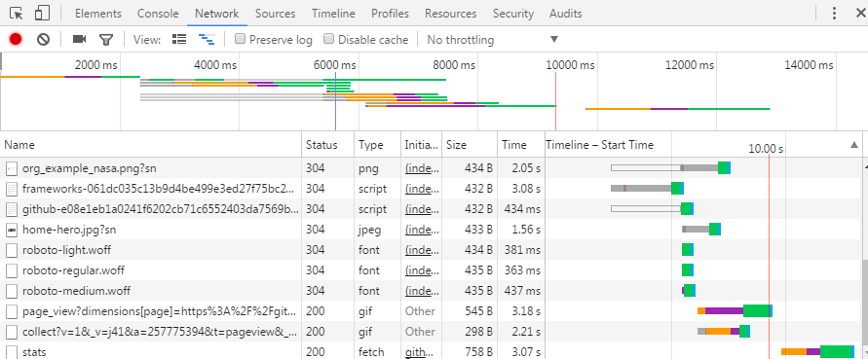Screen dimensions: 868x359
Task: Select the roboto-light.woff request row
Action: [x=432, y=250]
